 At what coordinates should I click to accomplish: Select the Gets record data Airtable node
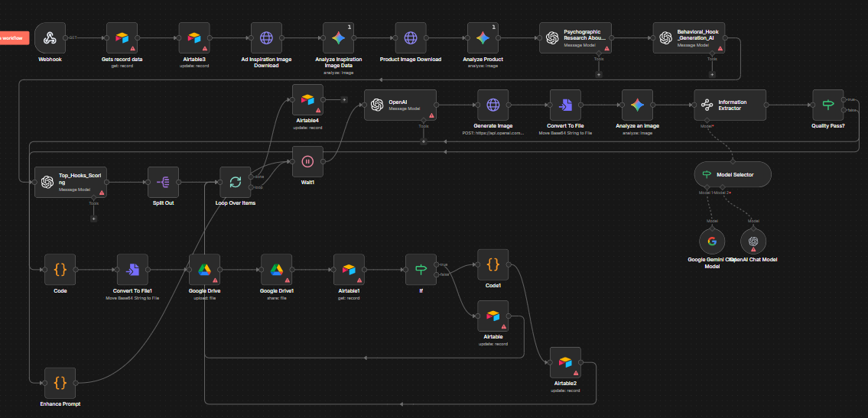click(122, 37)
